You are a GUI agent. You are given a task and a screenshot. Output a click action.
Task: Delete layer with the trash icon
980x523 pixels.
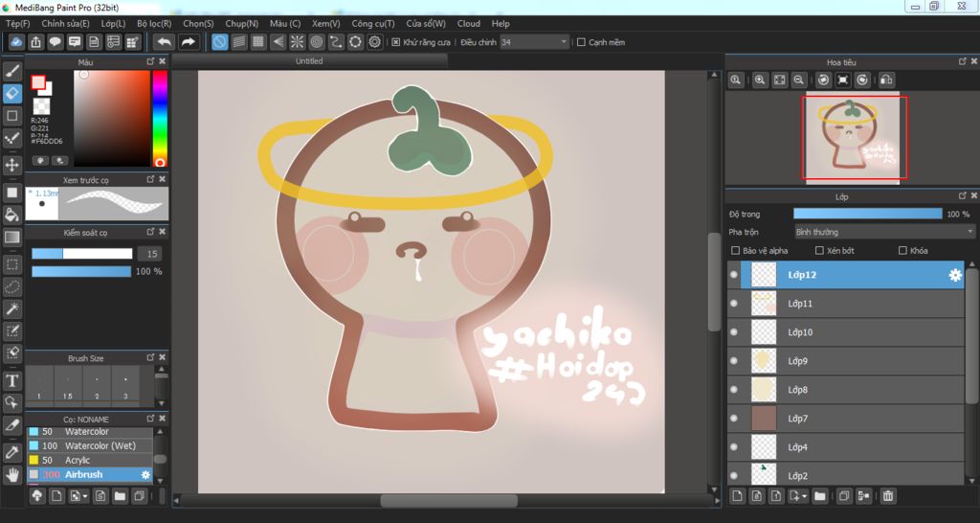888,496
